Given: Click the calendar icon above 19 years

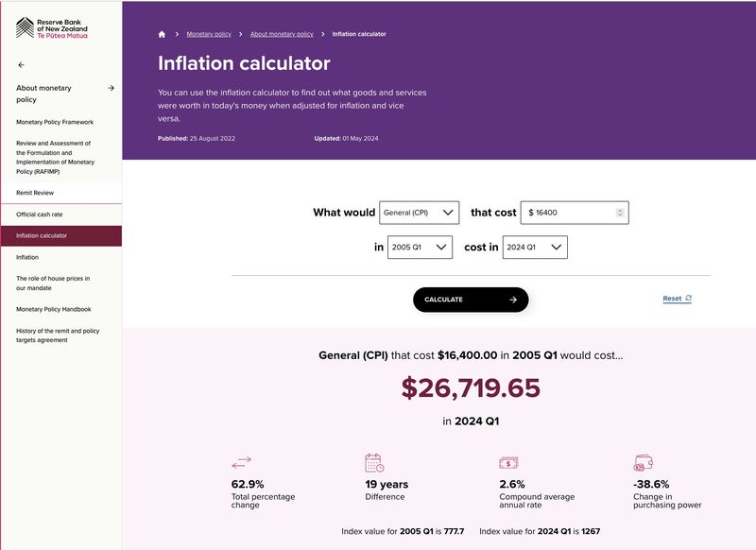Looking at the screenshot, I should 374,463.
